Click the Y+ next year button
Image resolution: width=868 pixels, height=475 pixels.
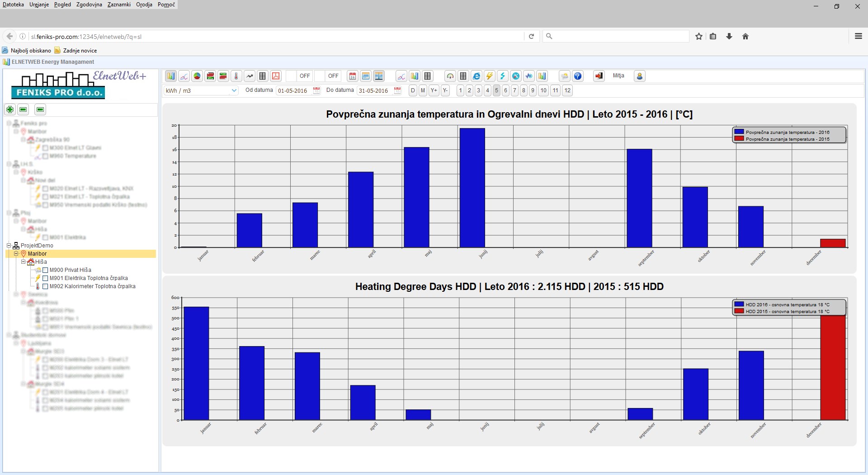pos(434,90)
